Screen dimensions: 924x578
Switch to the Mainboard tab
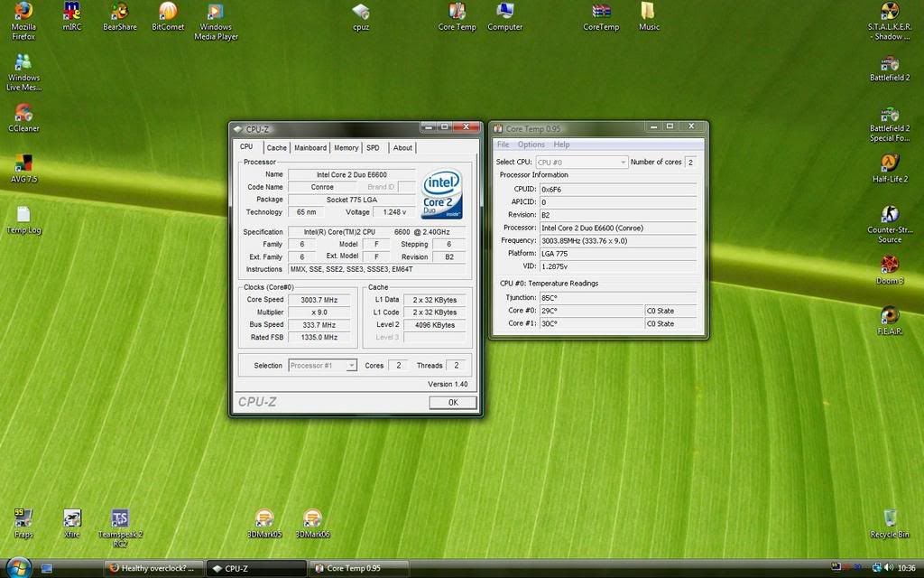[x=310, y=148]
